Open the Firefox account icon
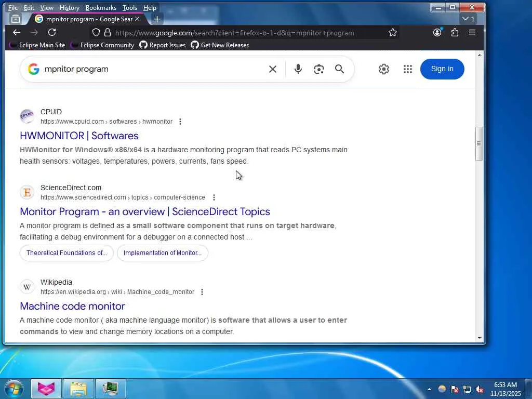Screen dimensions: 532x399 point(437,33)
